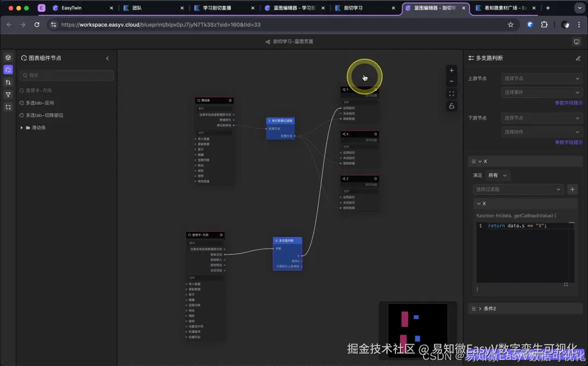
Task: Add a filter with the plus button
Action: [572, 189]
